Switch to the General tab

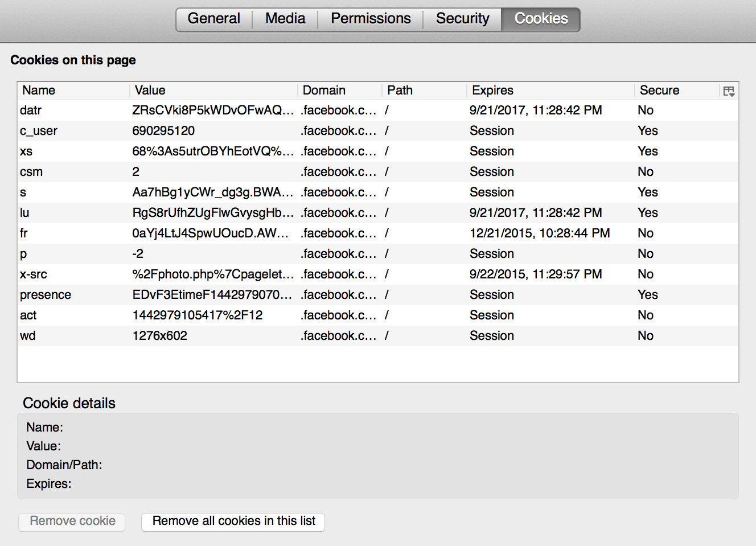click(x=213, y=19)
